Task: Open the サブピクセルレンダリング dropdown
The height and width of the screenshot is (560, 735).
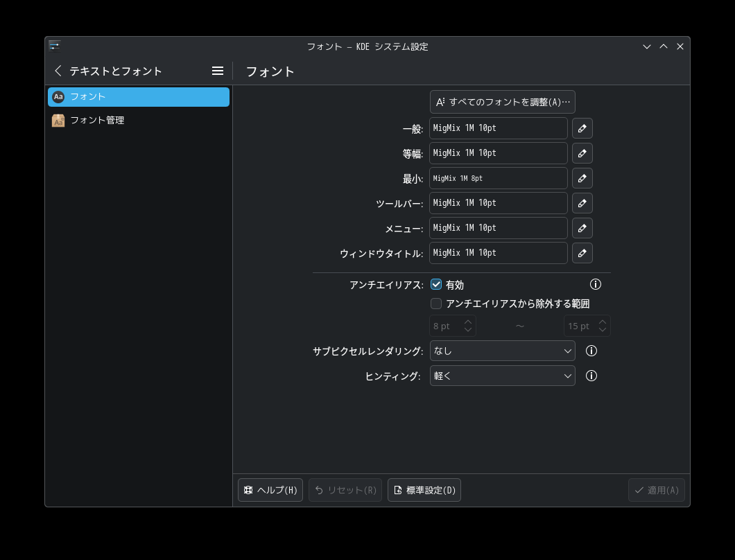Action: tap(502, 351)
